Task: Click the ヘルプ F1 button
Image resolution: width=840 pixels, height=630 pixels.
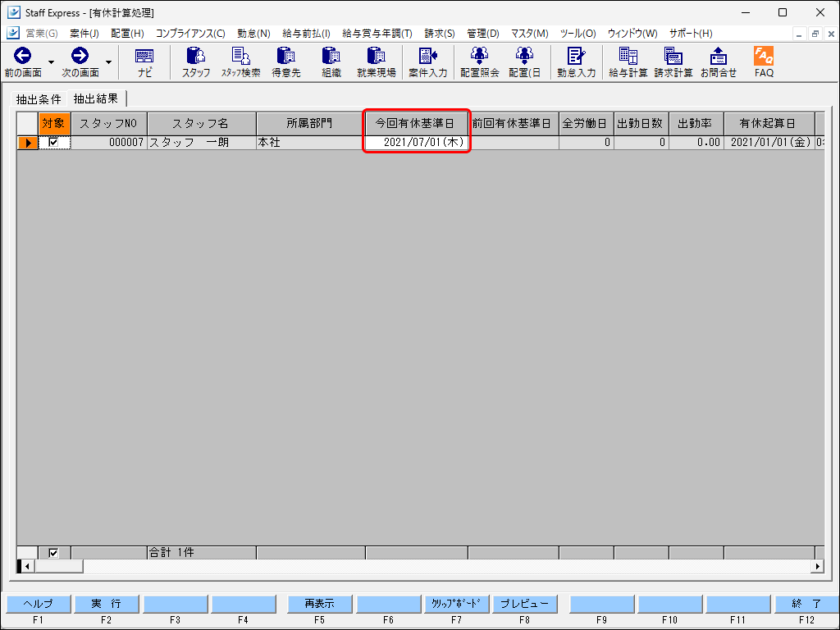Action: (38, 604)
